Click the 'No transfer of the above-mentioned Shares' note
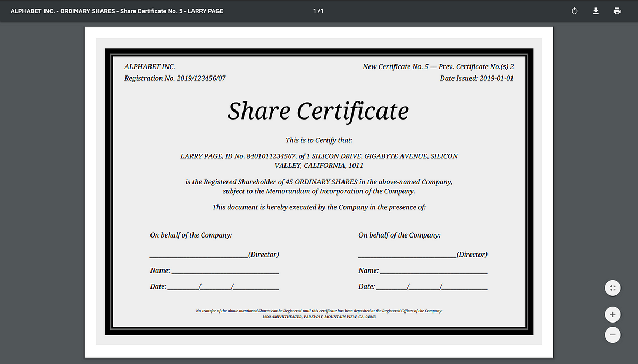 coord(319,311)
